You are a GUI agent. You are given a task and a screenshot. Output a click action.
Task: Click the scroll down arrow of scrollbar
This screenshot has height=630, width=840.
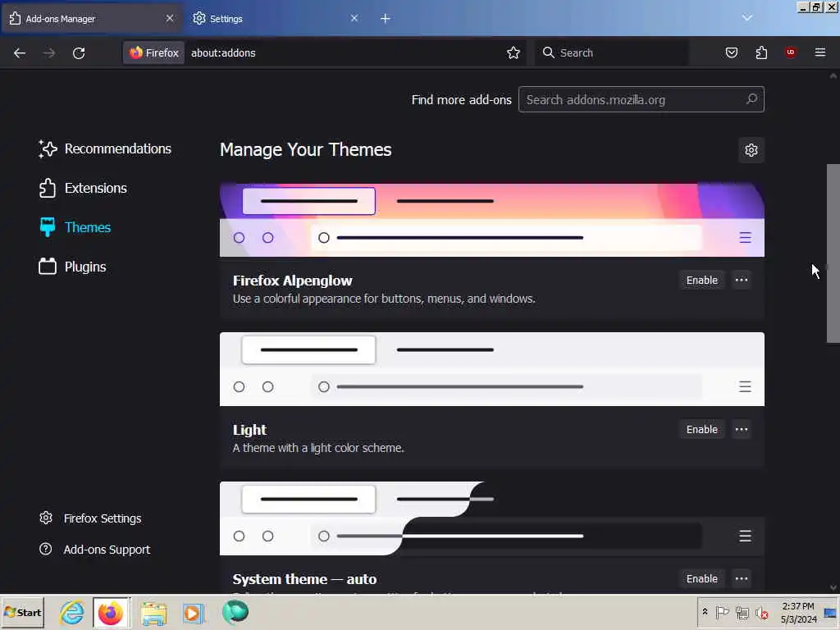coord(833,587)
